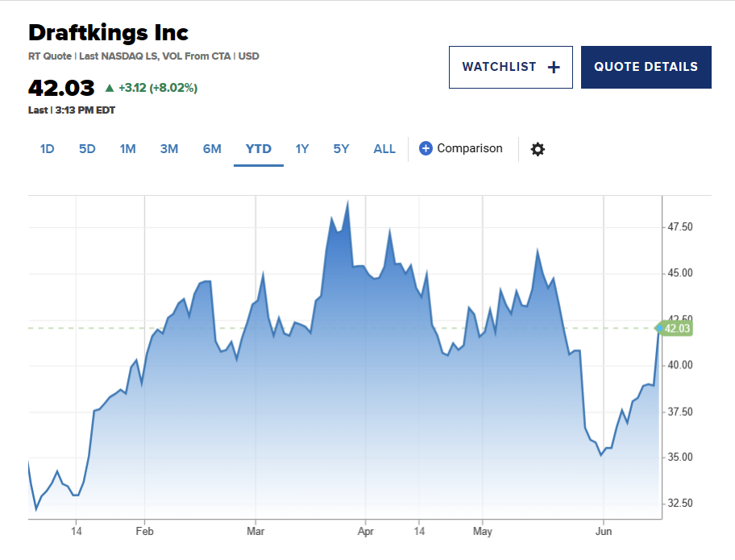Switch chart to 1D range
This screenshot has width=735, height=560.
coord(48,149)
